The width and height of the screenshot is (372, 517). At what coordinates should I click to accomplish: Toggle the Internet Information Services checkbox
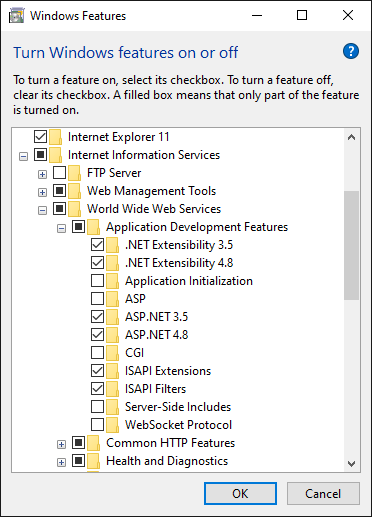click(x=40, y=154)
